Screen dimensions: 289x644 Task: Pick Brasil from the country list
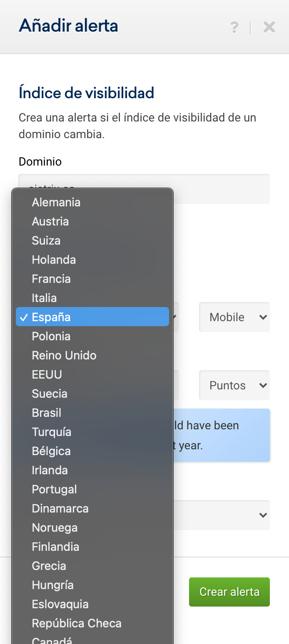tap(47, 413)
